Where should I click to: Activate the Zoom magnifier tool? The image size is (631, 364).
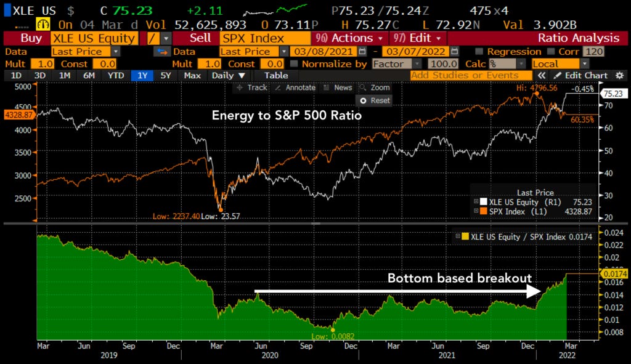click(x=375, y=87)
